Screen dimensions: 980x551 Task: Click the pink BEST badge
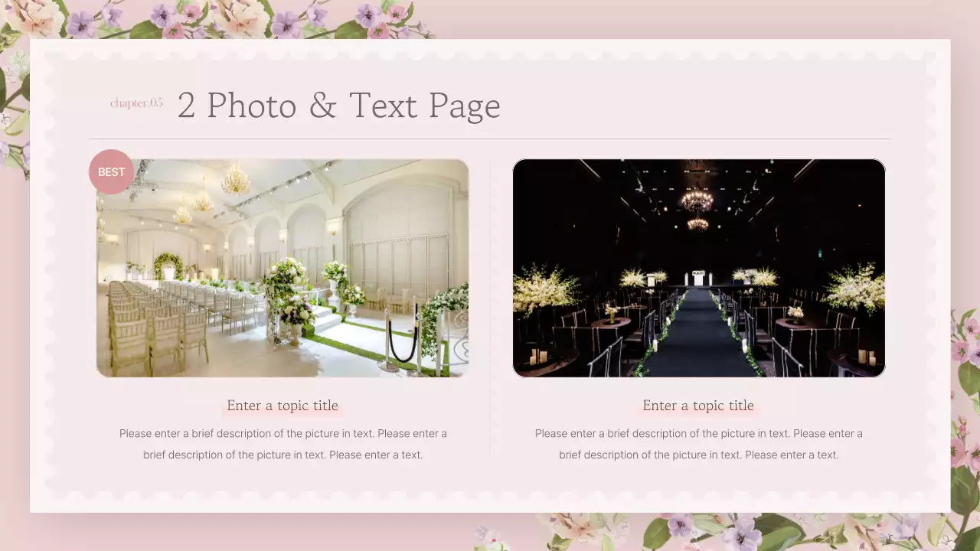(111, 171)
